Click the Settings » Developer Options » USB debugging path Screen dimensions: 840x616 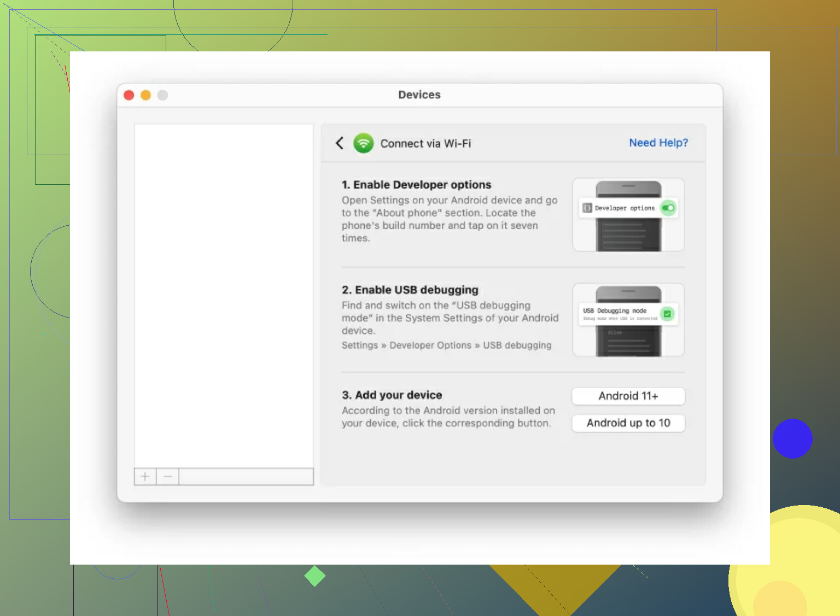coord(447,345)
